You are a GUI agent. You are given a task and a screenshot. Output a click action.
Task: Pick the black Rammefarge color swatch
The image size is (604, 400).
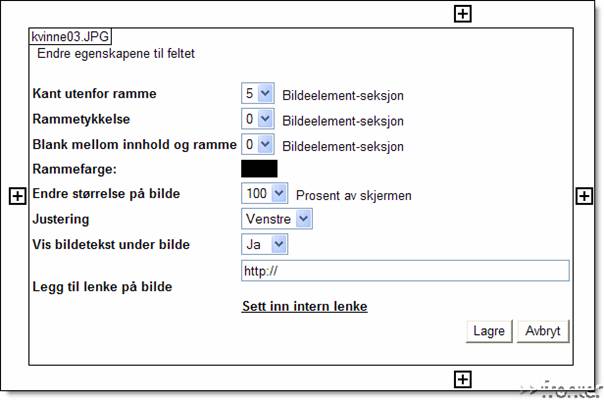click(259, 169)
